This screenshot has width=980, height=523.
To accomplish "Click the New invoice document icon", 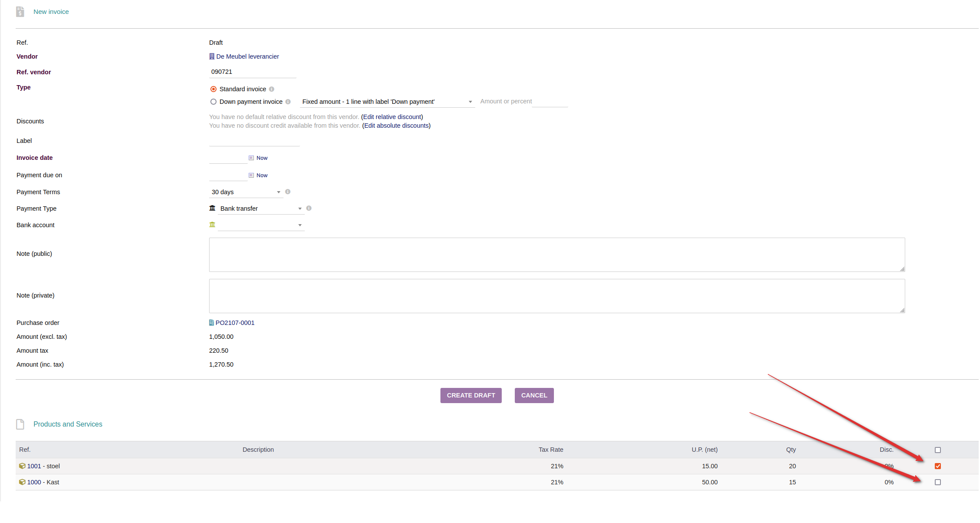I will click(20, 11).
